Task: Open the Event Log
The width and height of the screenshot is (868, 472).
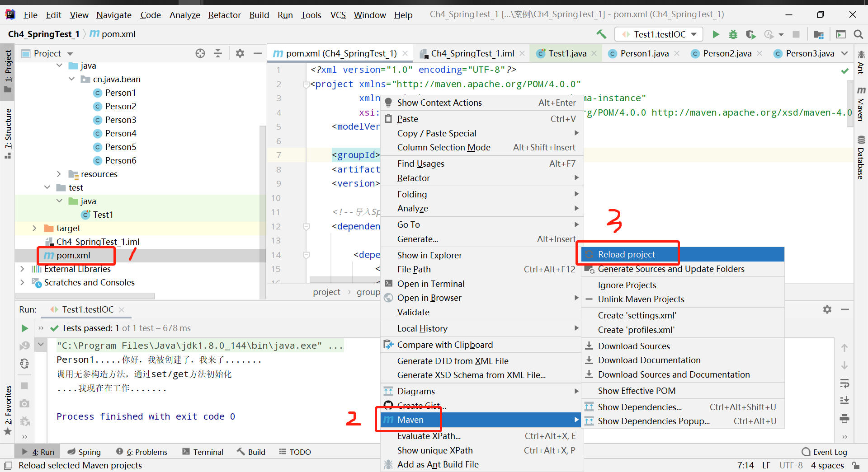Action: pos(830,452)
